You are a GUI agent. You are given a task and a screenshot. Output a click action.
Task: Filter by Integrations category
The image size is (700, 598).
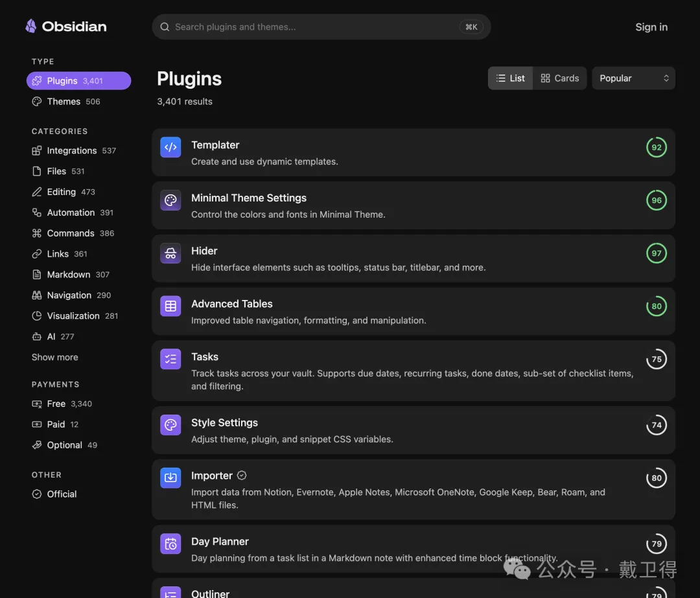pos(74,151)
